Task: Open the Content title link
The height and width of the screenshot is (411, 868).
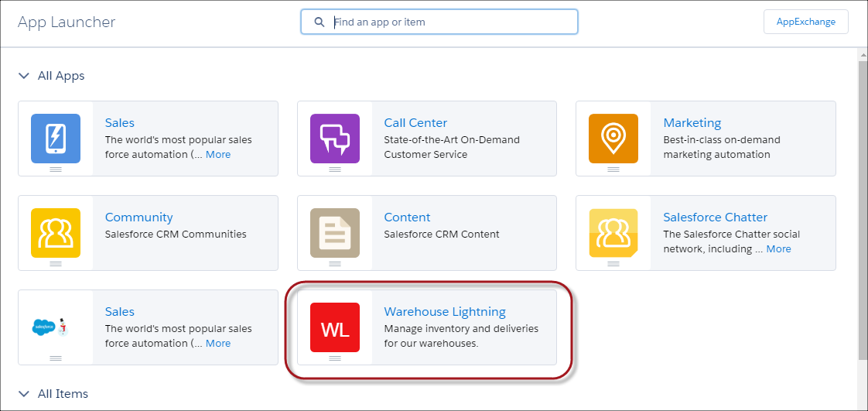Action: (407, 217)
